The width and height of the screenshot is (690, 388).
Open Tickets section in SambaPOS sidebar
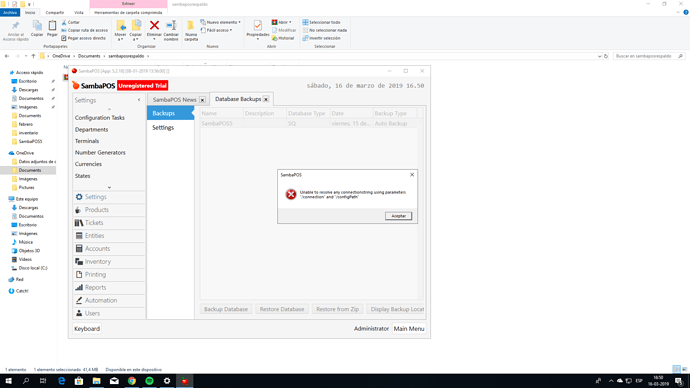point(109,223)
